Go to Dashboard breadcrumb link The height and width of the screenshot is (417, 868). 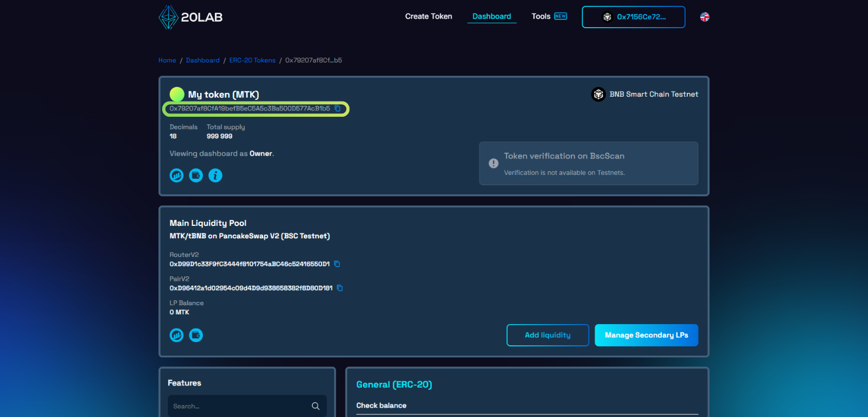[203, 60]
